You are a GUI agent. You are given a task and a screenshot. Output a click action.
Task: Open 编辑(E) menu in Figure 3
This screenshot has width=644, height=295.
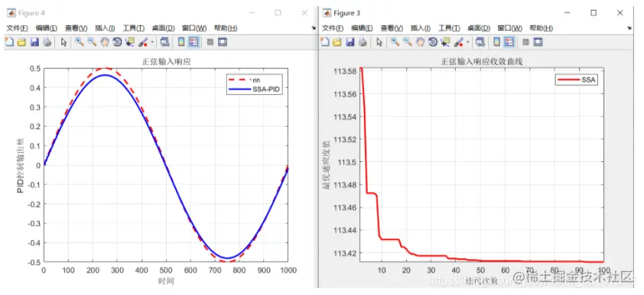tap(363, 28)
